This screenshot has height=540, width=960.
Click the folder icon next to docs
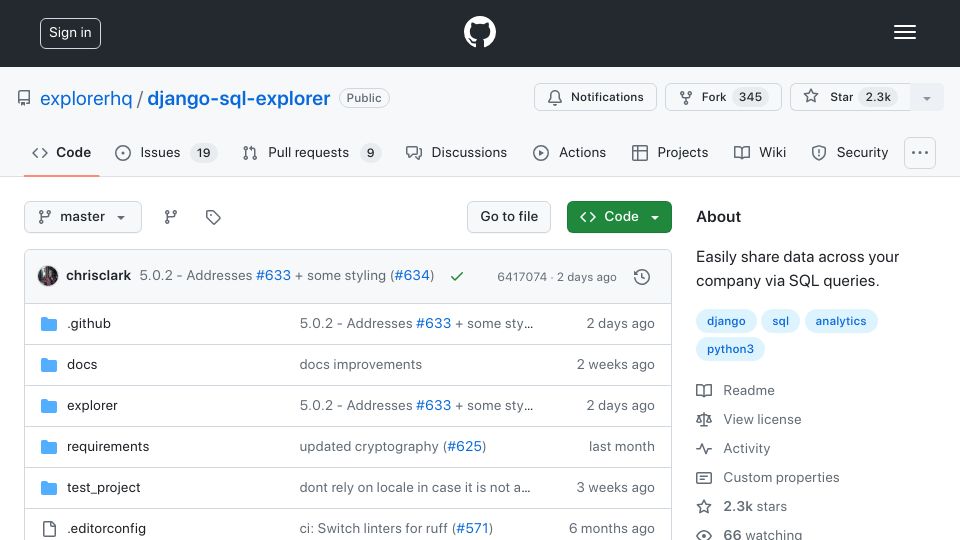click(49, 365)
